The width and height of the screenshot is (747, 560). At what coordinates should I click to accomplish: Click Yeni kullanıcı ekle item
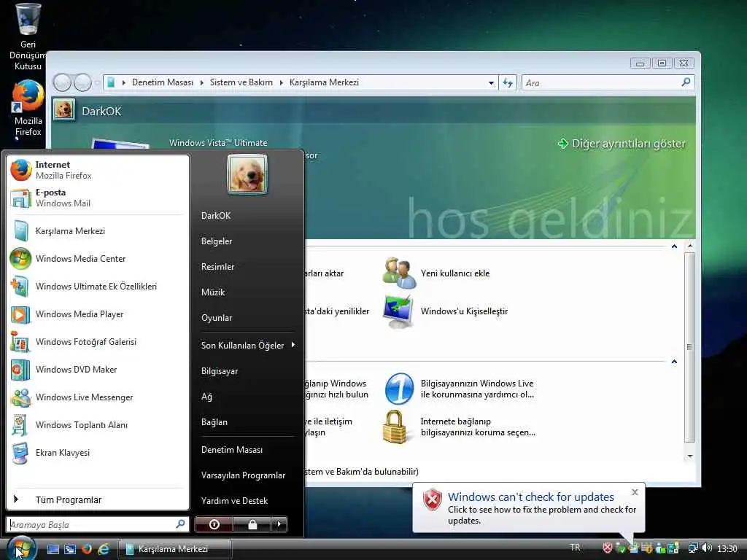(436, 273)
